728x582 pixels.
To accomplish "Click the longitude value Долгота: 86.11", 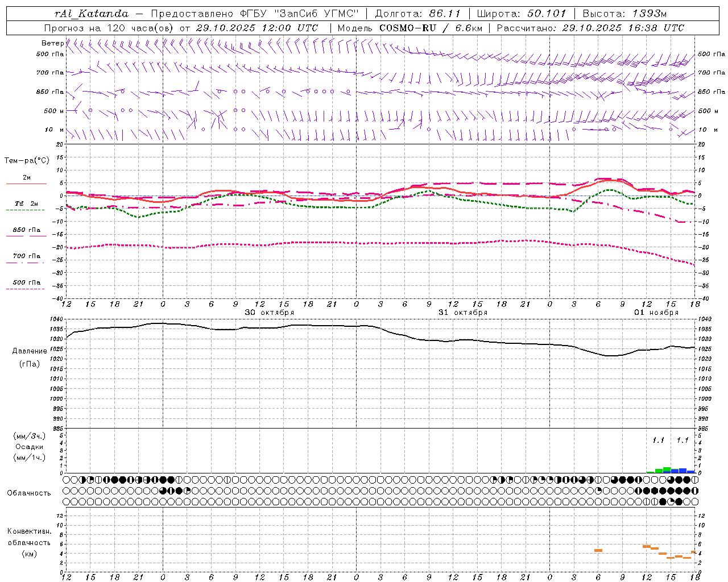I will point(417,14).
